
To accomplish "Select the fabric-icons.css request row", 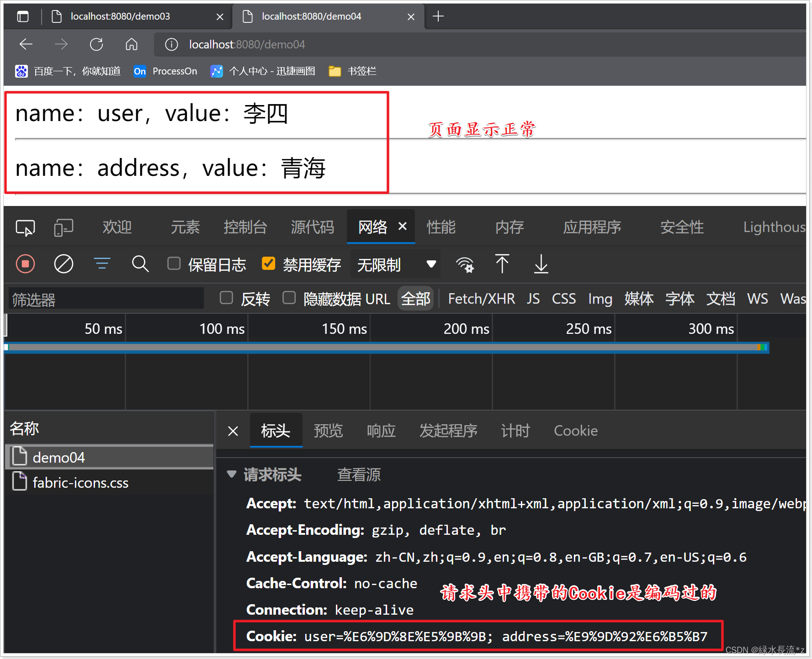I will coord(109,483).
